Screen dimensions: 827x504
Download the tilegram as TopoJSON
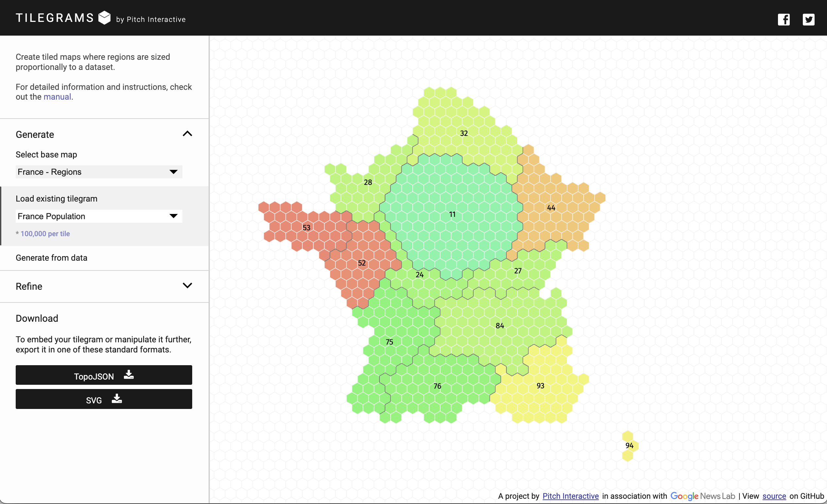[x=103, y=375]
